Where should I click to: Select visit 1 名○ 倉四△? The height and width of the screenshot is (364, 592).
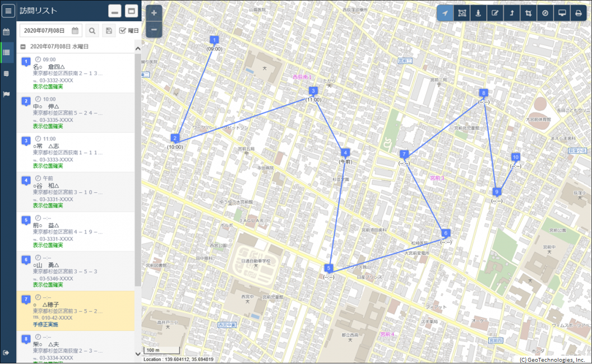76,73
